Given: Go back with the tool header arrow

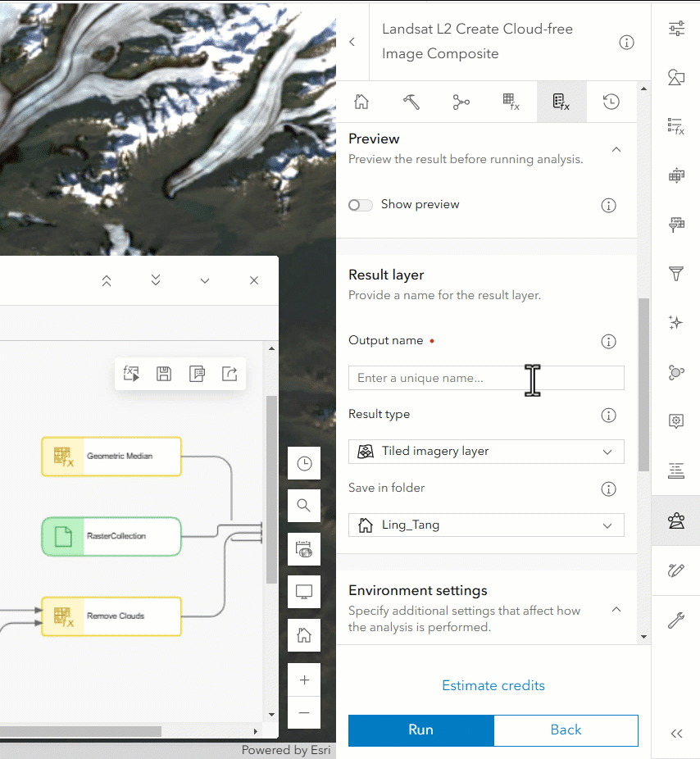Looking at the screenshot, I should [352, 42].
